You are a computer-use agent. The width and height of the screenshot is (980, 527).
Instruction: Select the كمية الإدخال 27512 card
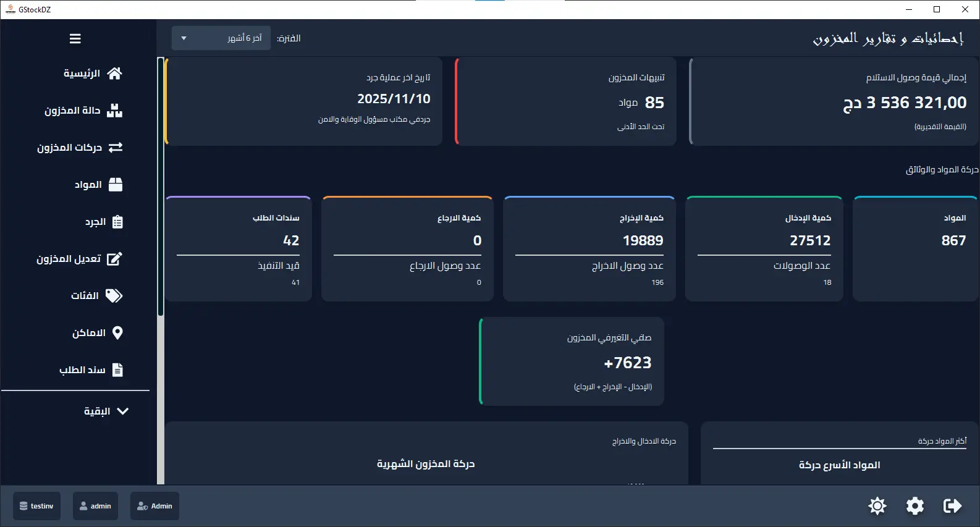click(x=764, y=249)
